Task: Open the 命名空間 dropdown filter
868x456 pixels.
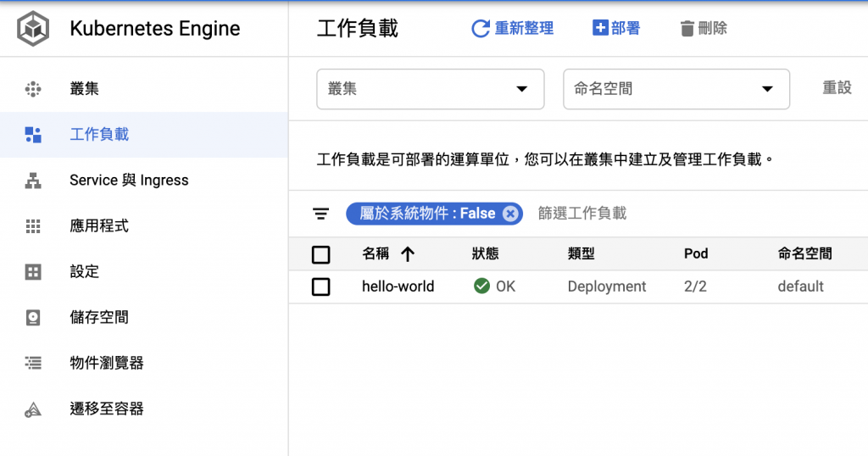Action: tap(676, 89)
